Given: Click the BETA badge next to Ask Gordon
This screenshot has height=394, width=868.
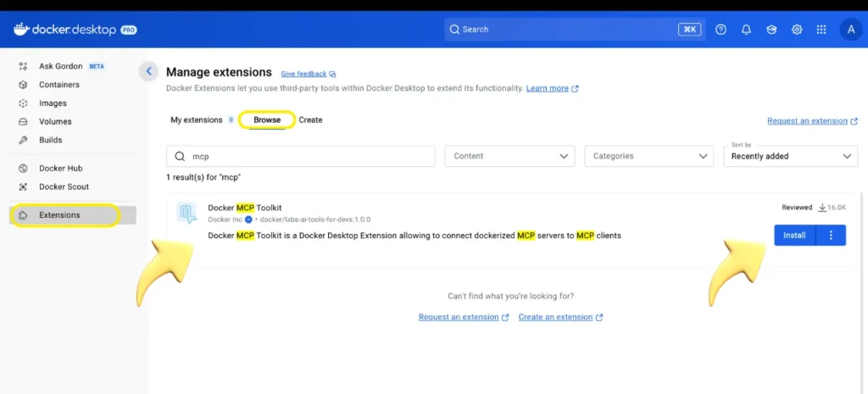Looking at the screenshot, I should (x=97, y=66).
